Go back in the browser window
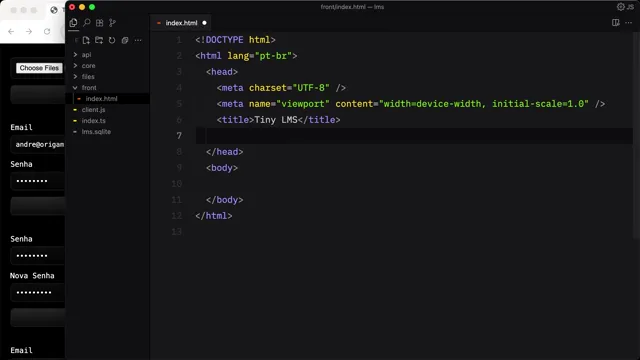This screenshot has width=640, height=360. (11, 31)
